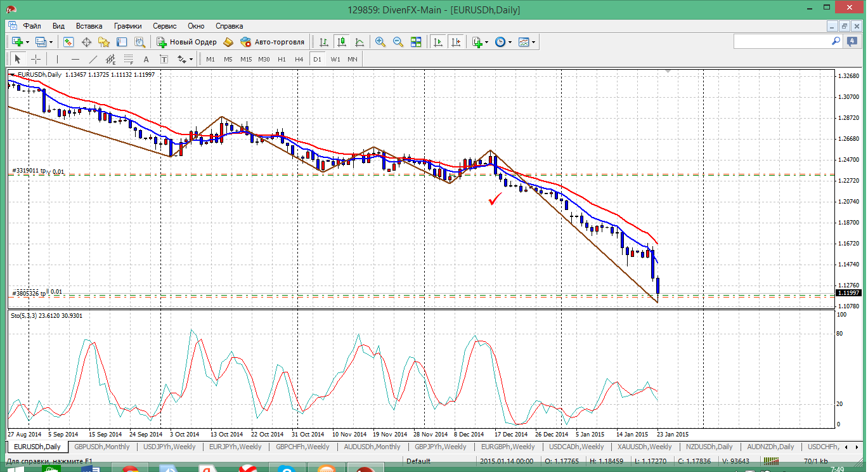Tile chart windows with grid icon
Viewport: 868px width, 472px height.
point(416,42)
